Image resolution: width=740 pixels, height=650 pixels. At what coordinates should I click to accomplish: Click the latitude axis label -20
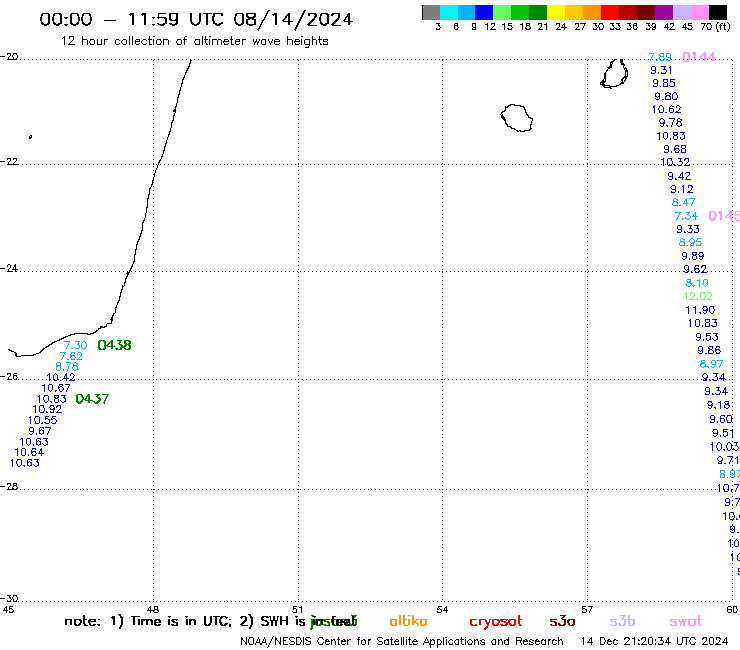tap(9, 57)
